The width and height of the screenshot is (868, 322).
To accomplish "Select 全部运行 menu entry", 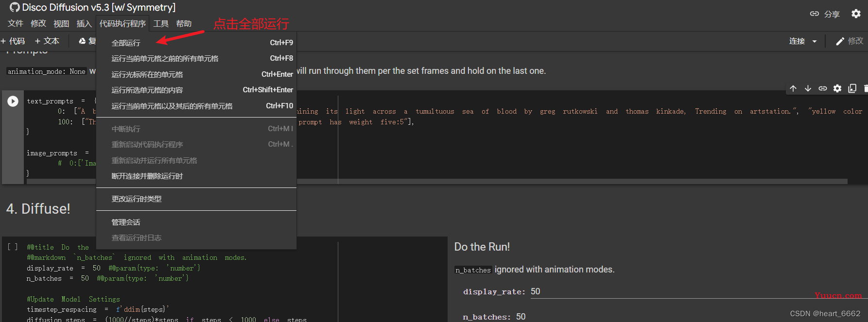I will pyautogui.click(x=196, y=43).
